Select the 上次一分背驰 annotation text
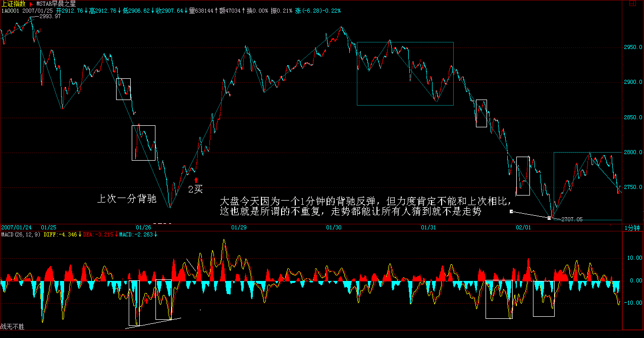The width and height of the screenshot is (644, 338). tap(126, 199)
